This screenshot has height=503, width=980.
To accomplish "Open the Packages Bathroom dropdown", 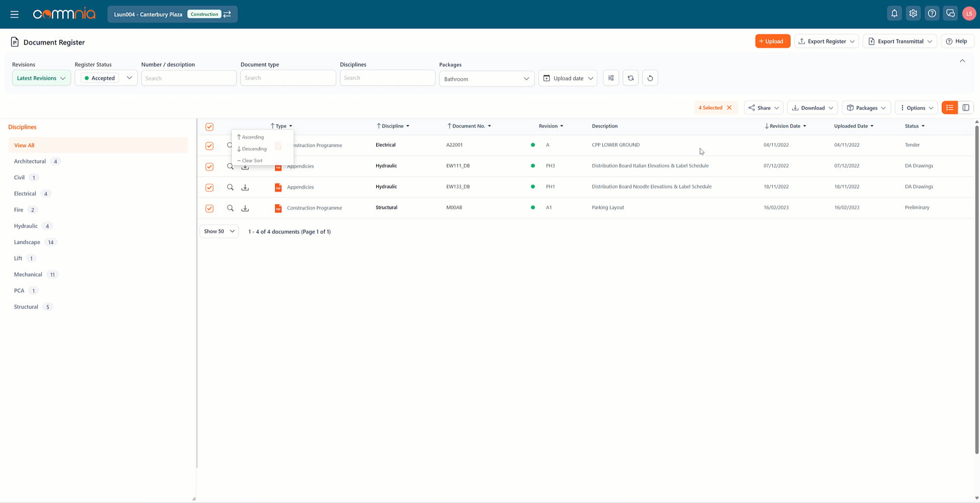I will pyautogui.click(x=486, y=79).
